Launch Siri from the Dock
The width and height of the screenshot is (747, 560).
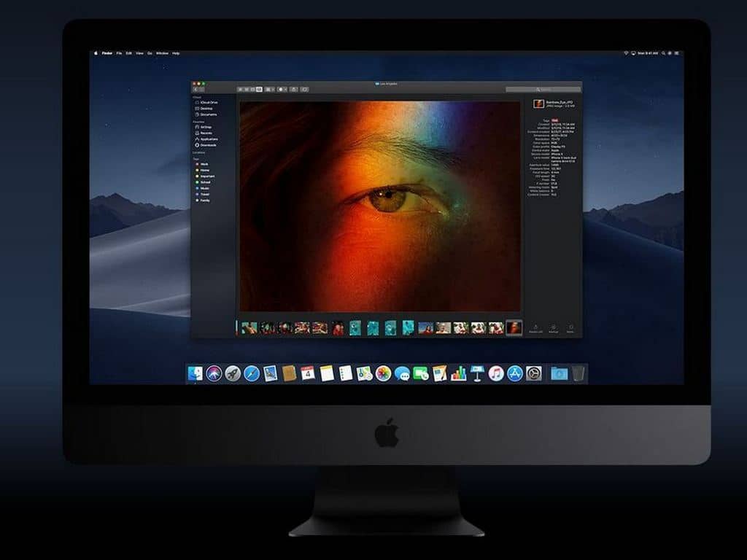pos(214,374)
